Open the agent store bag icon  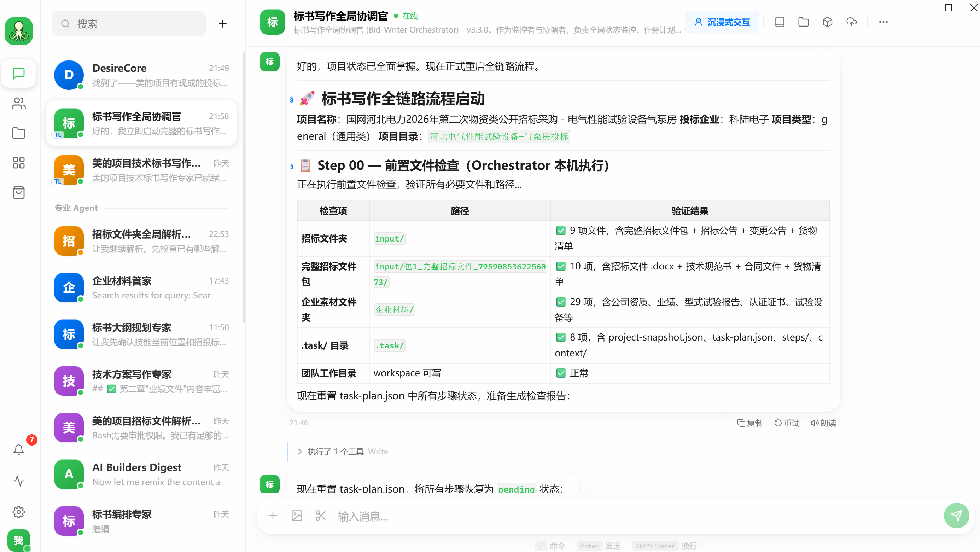[18, 192]
